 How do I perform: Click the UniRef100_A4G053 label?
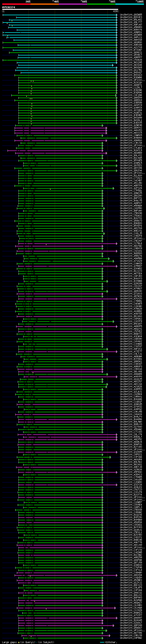pyautogui.click(x=131, y=130)
